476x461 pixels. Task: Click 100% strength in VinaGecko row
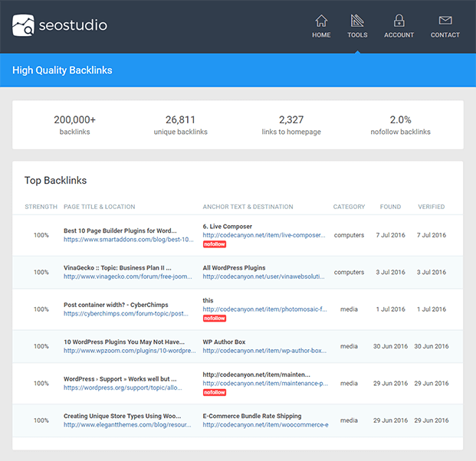41,272
